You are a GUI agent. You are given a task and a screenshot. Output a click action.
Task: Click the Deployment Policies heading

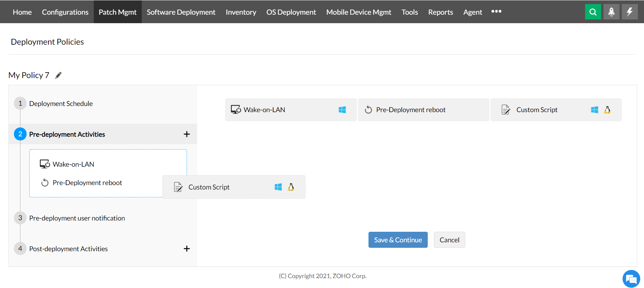pos(47,42)
